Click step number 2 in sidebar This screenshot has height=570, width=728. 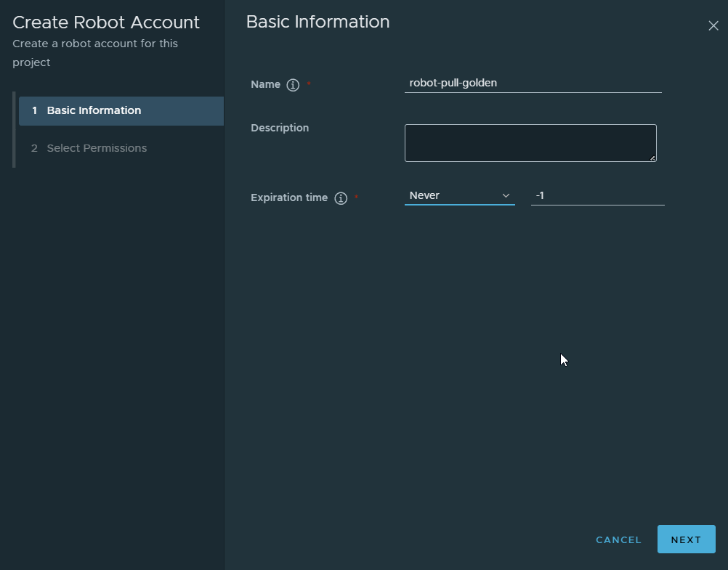[34, 148]
